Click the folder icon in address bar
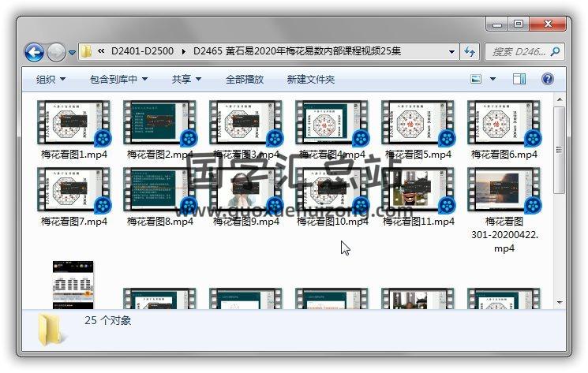Screen dimensions: 588x373 tap(87, 51)
